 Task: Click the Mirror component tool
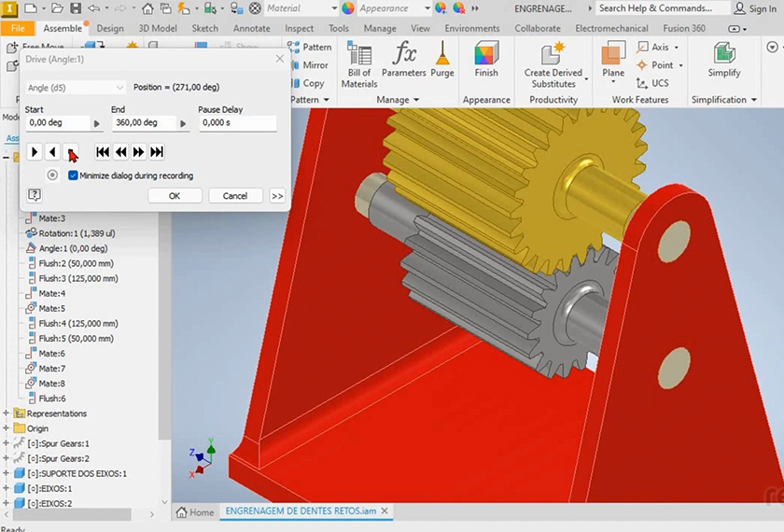coord(308,65)
